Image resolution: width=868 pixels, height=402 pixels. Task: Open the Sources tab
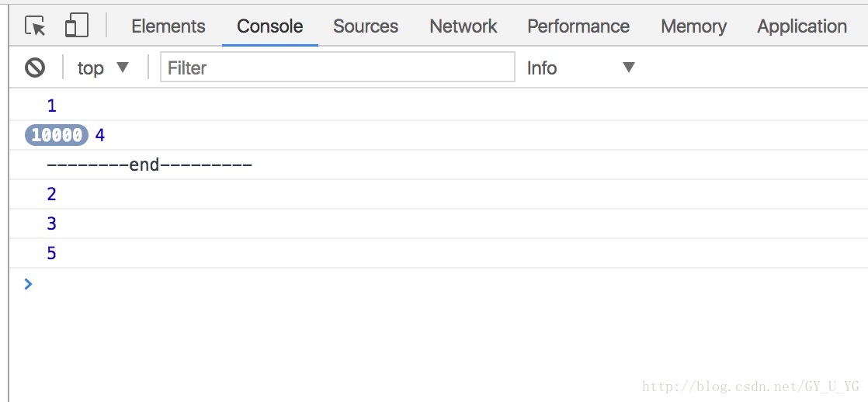(366, 26)
